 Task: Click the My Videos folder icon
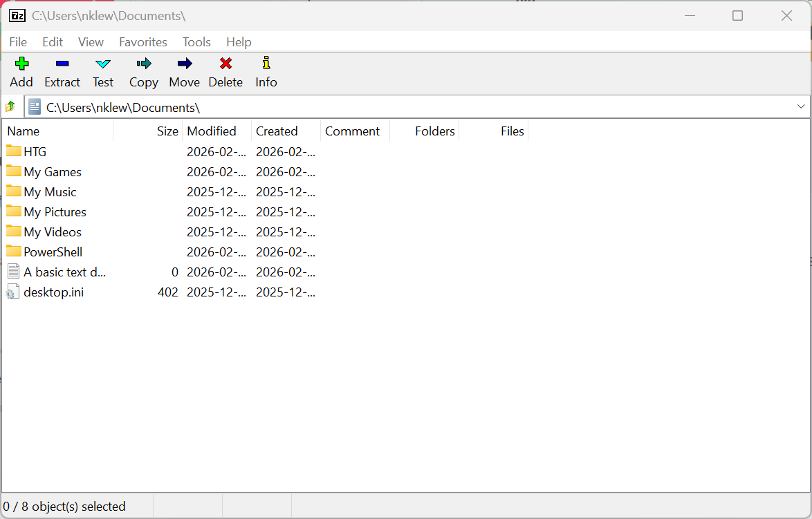tap(13, 232)
